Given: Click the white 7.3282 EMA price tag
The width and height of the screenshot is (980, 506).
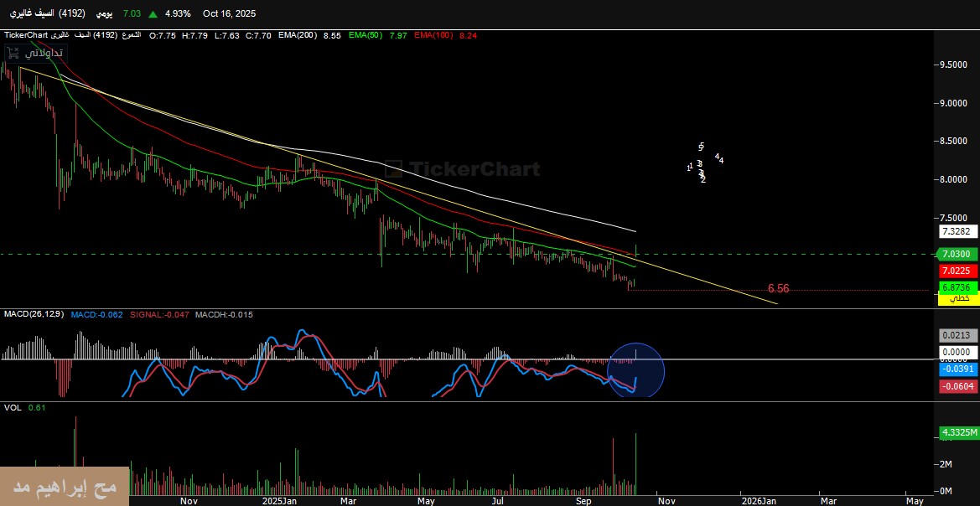Looking at the screenshot, I should [956, 231].
